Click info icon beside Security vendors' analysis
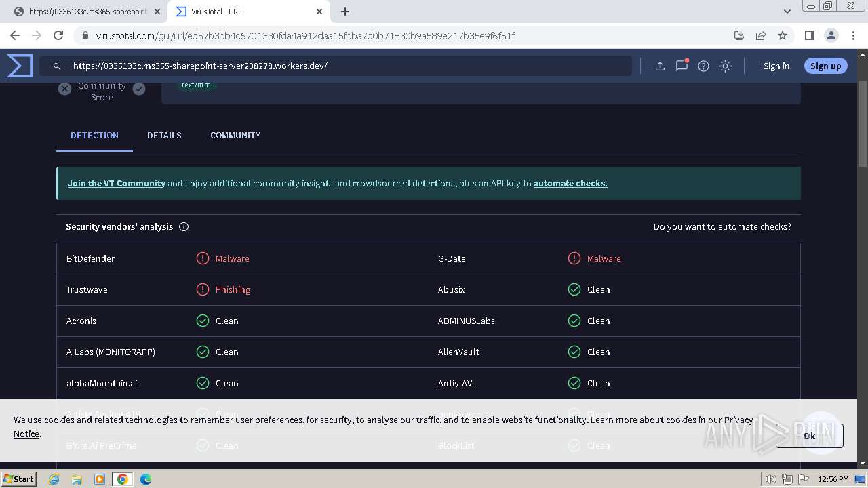Screen dimensions: 868x488 [x=184, y=227]
